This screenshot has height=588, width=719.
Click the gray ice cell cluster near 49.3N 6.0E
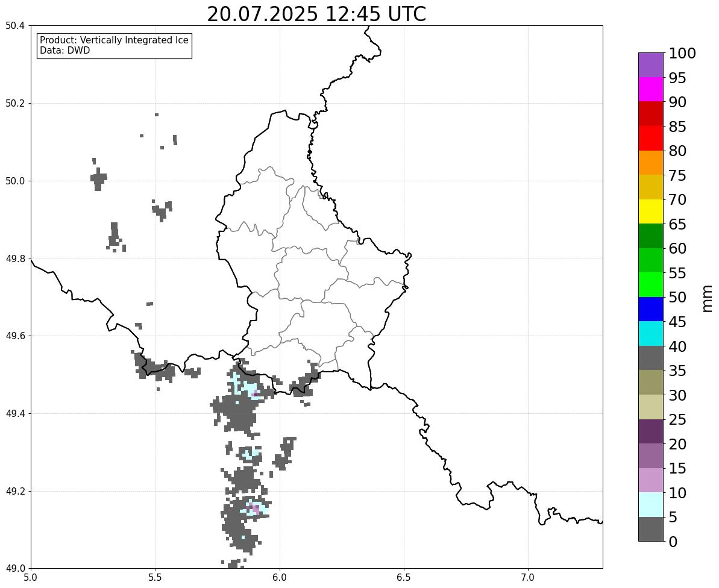(x=284, y=453)
